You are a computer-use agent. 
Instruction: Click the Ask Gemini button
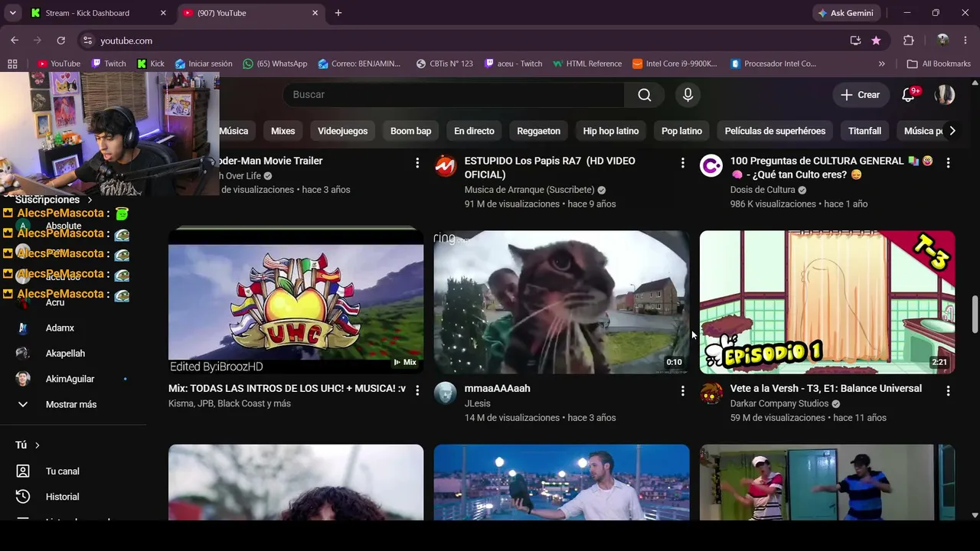point(846,13)
